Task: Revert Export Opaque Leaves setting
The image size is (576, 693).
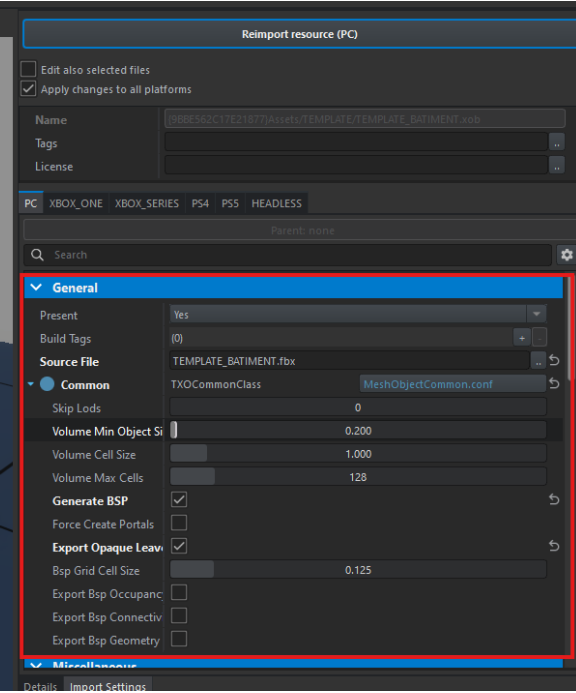Action: [x=554, y=546]
